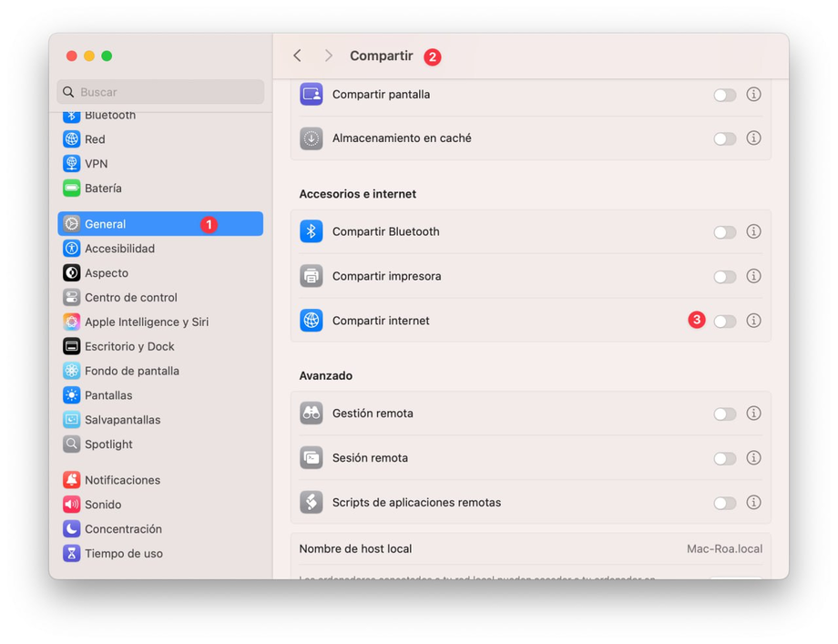
Task: Click the Sesión remota terminal icon
Action: (x=312, y=458)
